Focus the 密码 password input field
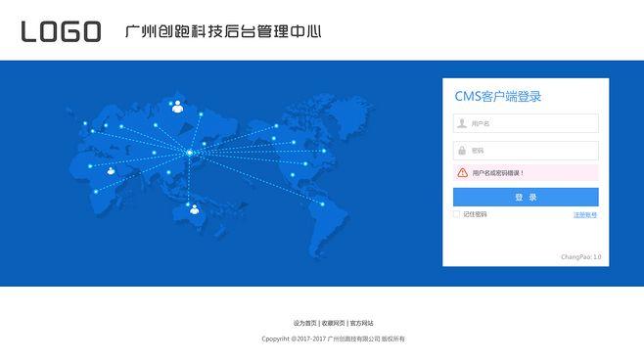 (526, 151)
